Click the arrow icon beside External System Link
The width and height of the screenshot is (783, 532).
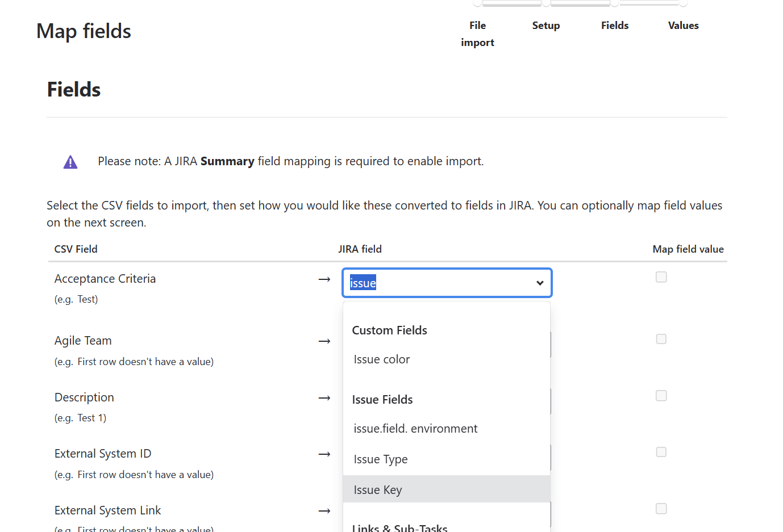tap(324, 511)
